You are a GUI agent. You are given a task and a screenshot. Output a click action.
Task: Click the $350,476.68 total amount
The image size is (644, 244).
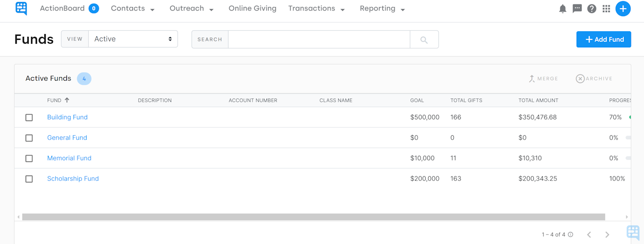click(538, 117)
